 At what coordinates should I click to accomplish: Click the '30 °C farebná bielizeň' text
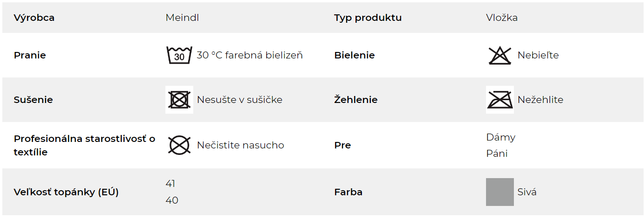click(250, 55)
